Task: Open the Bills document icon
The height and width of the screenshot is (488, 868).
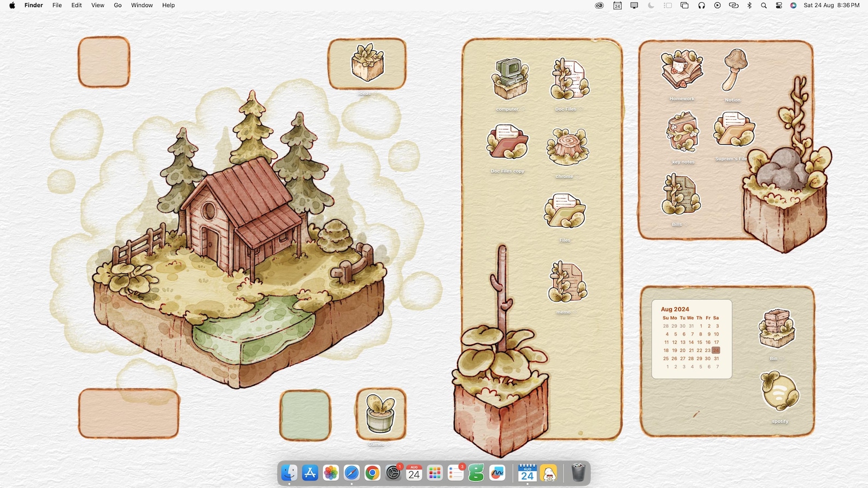Action: point(680,195)
